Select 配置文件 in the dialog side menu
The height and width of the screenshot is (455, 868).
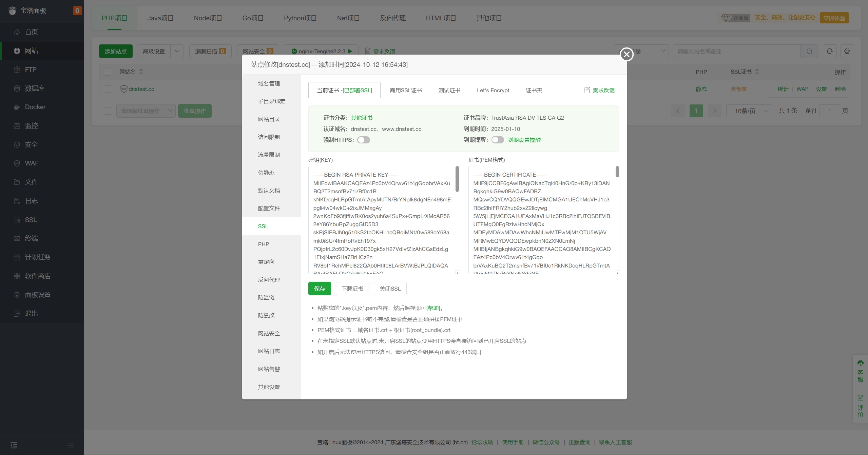pos(269,208)
